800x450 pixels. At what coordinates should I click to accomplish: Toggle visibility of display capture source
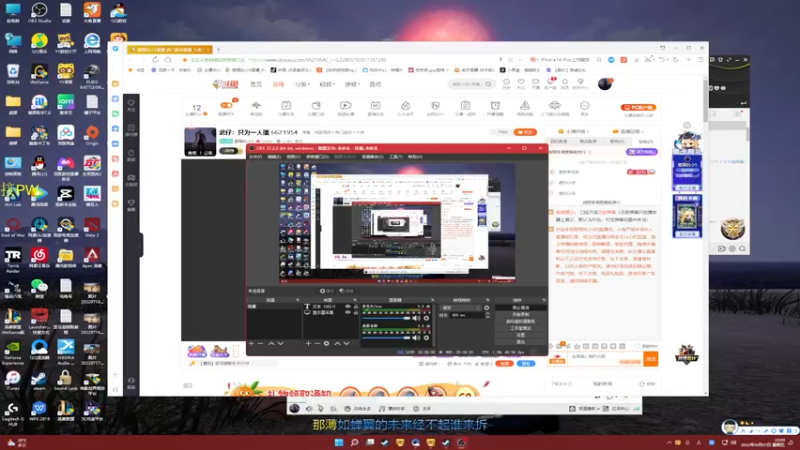pos(348,312)
